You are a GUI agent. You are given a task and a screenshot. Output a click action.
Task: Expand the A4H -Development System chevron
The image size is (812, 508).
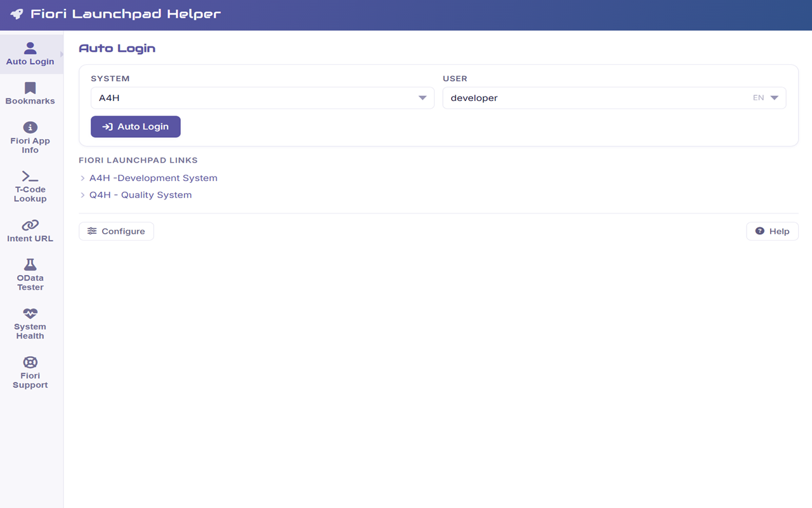tap(82, 178)
